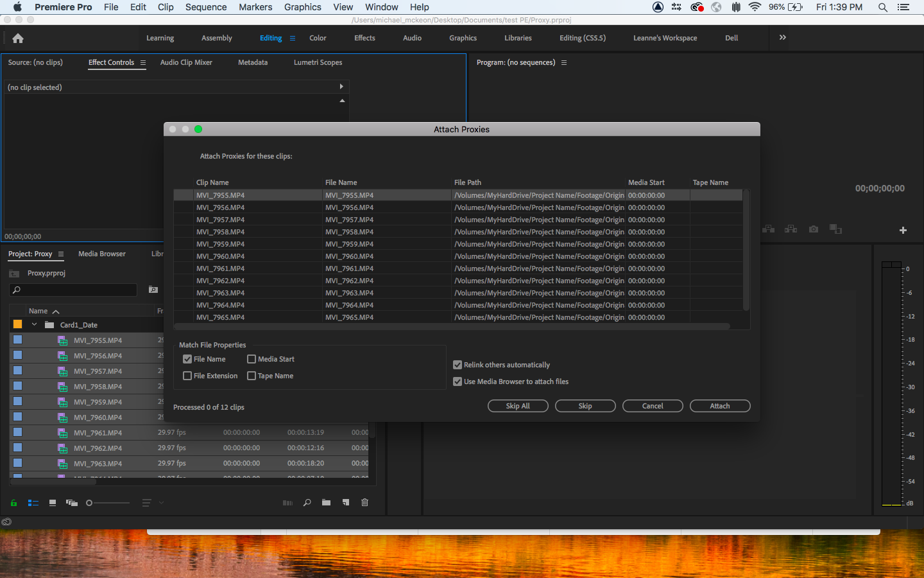Switch to the Lumetri Scopes tab
This screenshot has height=578, width=924.
(x=318, y=62)
